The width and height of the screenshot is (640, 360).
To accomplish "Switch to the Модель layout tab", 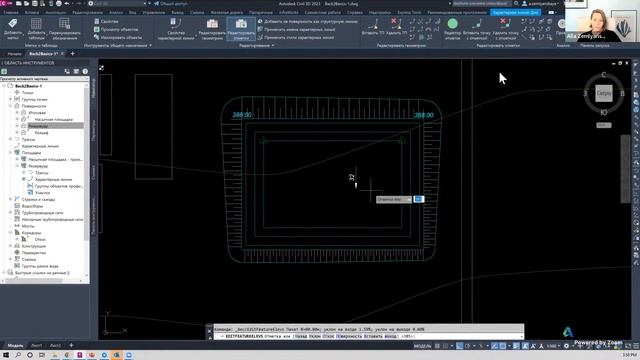I will coord(16,346).
